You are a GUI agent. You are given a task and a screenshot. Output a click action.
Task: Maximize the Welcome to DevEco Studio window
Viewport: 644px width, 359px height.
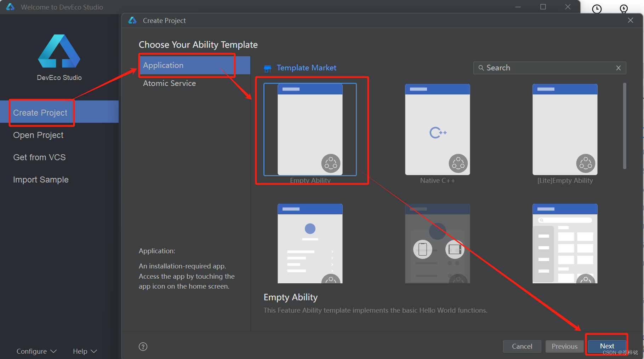click(x=543, y=7)
